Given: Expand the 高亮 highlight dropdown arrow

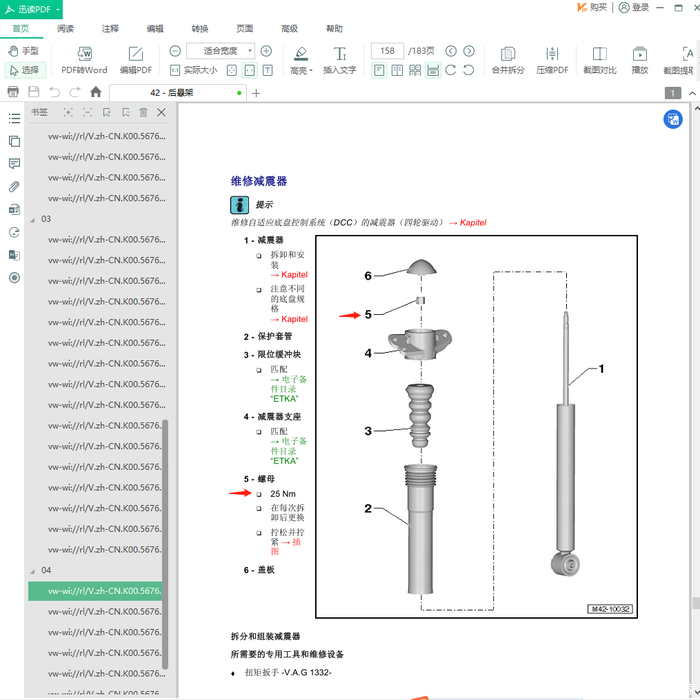Looking at the screenshot, I should [311, 71].
